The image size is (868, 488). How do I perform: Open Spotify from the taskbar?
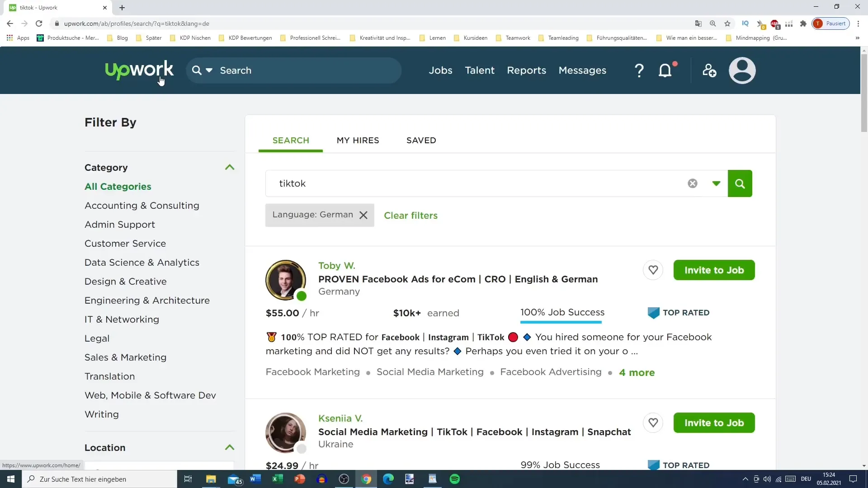[455, 479]
